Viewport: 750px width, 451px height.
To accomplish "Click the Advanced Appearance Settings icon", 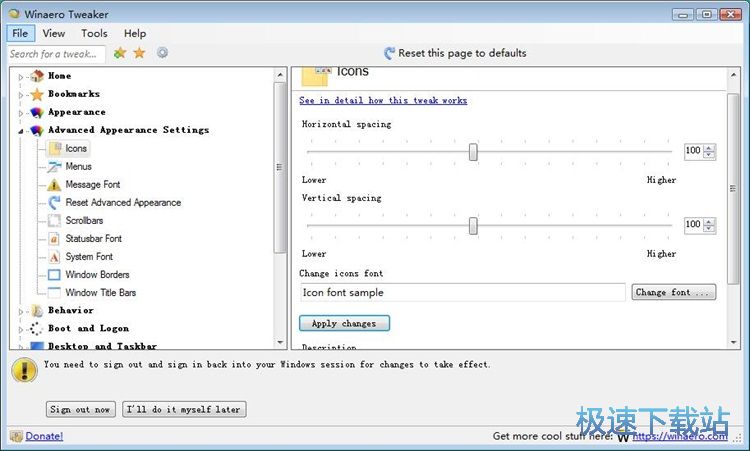I will pyautogui.click(x=37, y=131).
